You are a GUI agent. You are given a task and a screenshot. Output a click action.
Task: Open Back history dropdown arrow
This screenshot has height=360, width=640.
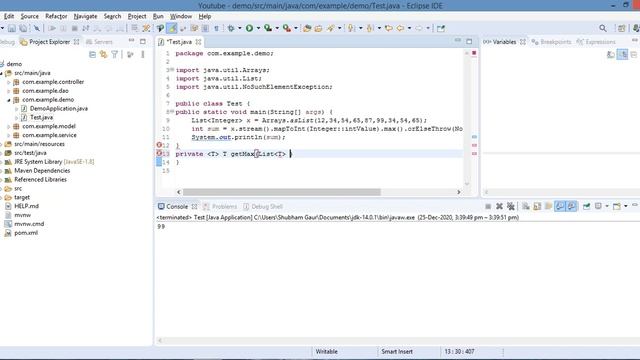point(409,28)
